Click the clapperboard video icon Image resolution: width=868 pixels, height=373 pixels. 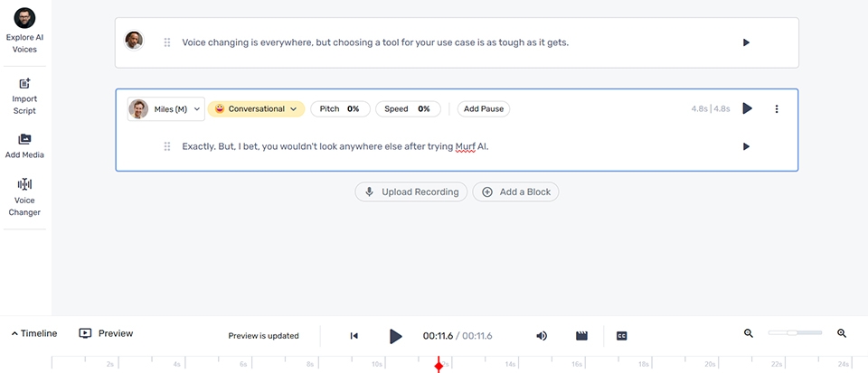(581, 335)
